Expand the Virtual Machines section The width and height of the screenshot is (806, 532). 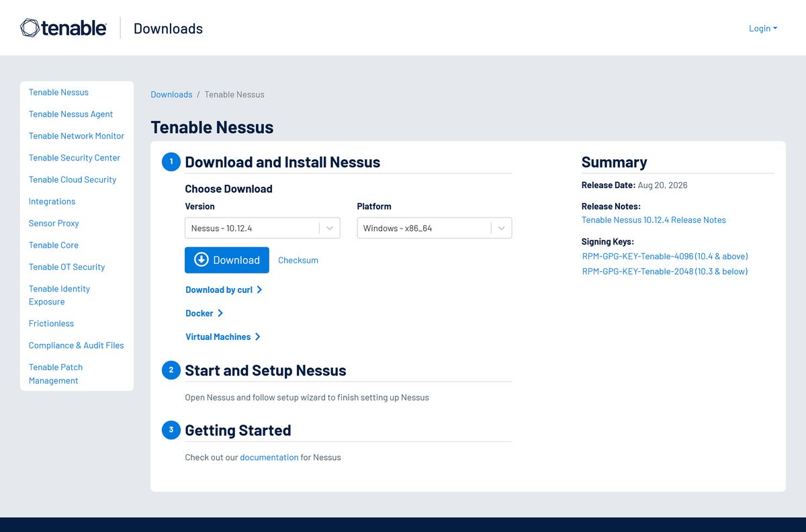(223, 337)
